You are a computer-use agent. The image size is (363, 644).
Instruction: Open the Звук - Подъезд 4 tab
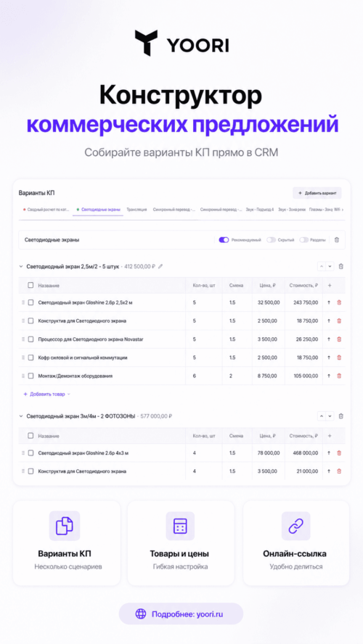click(x=260, y=210)
